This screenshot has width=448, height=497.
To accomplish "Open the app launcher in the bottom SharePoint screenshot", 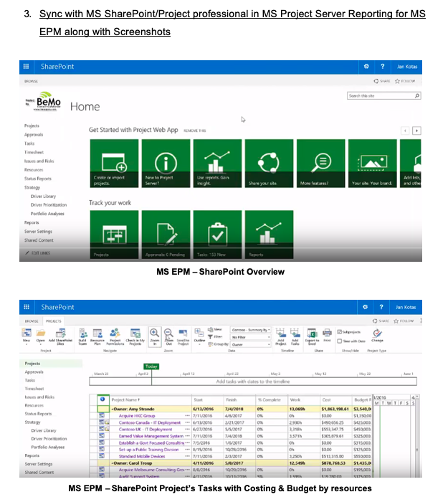I will click(x=27, y=307).
